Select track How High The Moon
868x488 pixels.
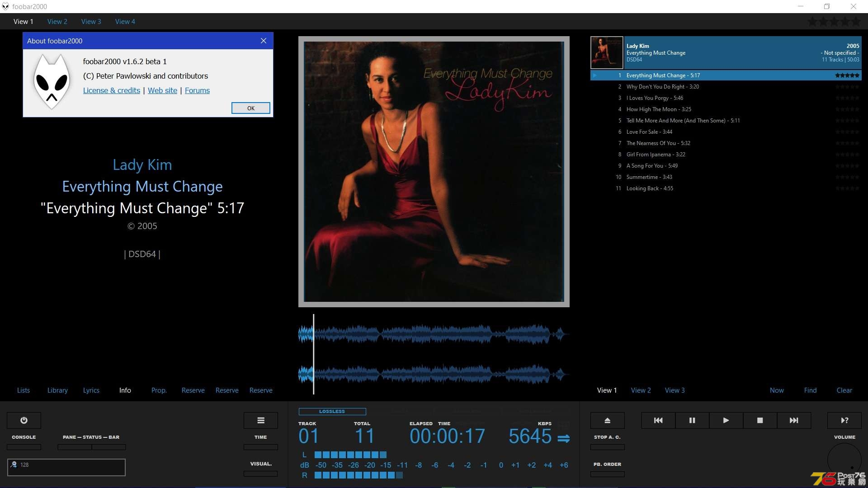click(726, 109)
